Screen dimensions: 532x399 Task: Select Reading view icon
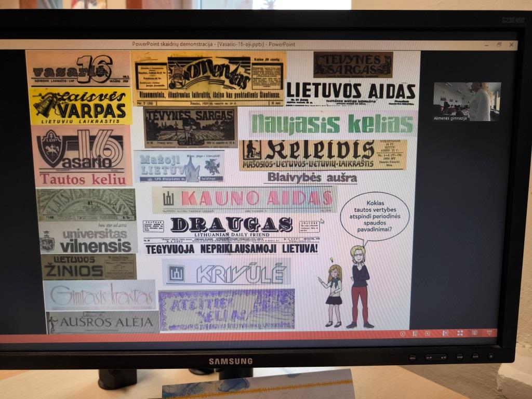475,333
